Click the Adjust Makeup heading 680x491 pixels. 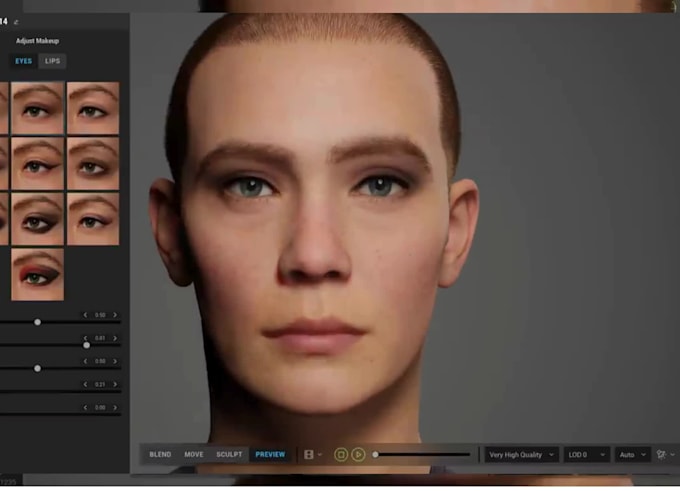pyautogui.click(x=37, y=41)
